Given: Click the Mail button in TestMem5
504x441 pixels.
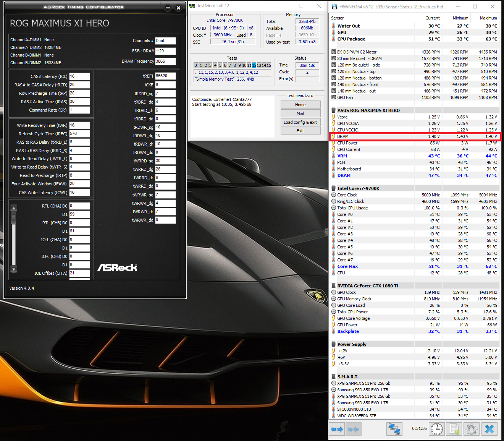Looking at the screenshot, I should tap(300, 113).
